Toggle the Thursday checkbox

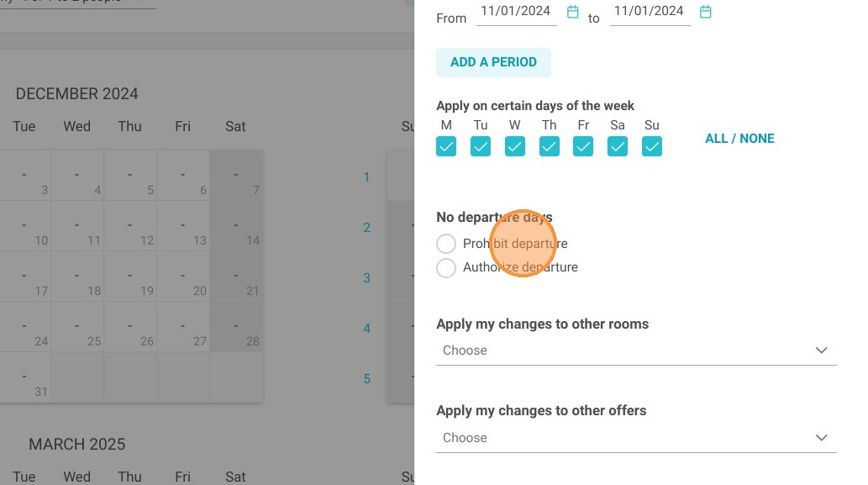[x=550, y=147]
